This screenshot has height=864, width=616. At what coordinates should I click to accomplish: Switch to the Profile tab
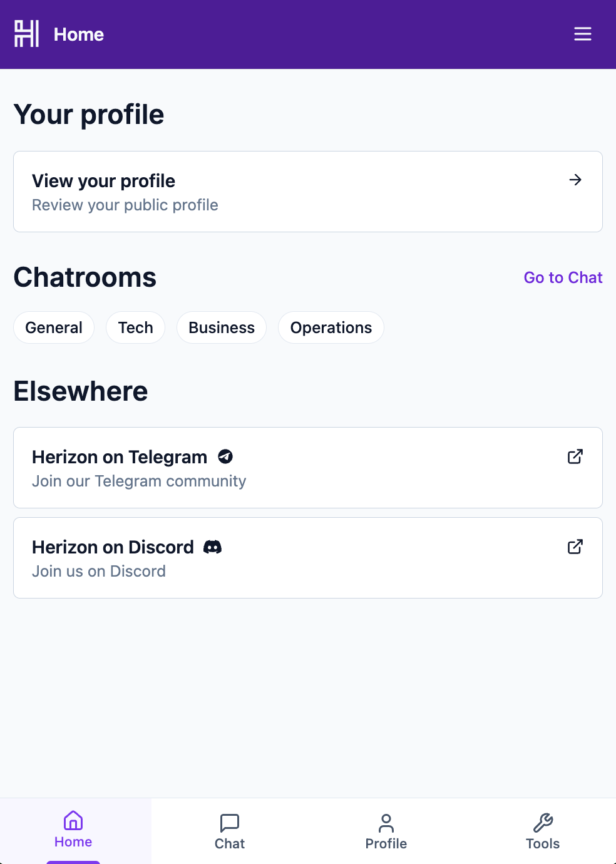pyautogui.click(x=386, y=831)
